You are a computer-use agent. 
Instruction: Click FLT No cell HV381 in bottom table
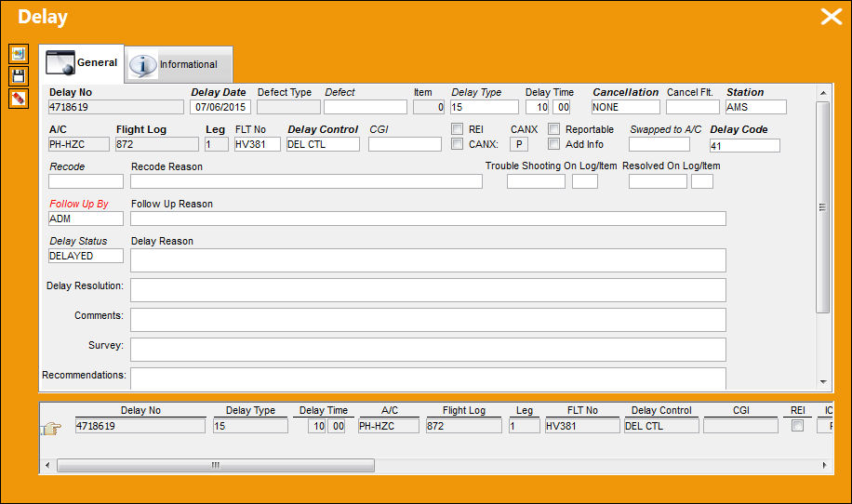coord(582,426)
